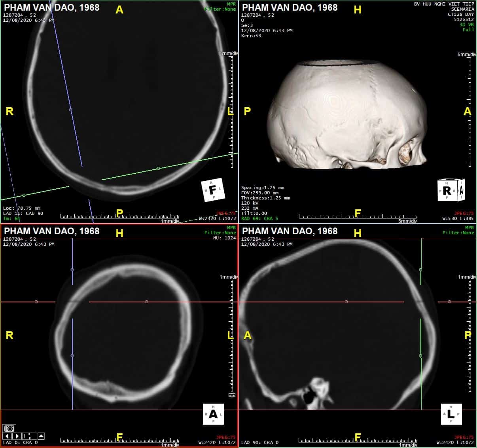Click the Im: 64 image number in axial view

point(11,218)
